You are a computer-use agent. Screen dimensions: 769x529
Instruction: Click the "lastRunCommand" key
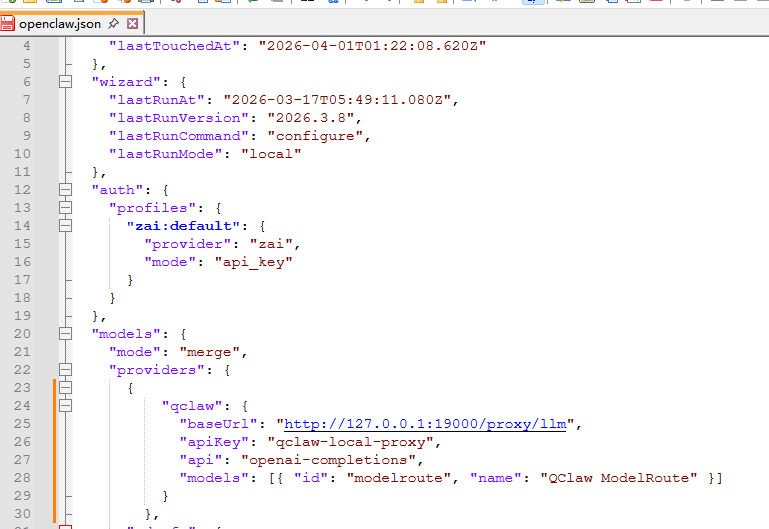click(x=179, y=135)
